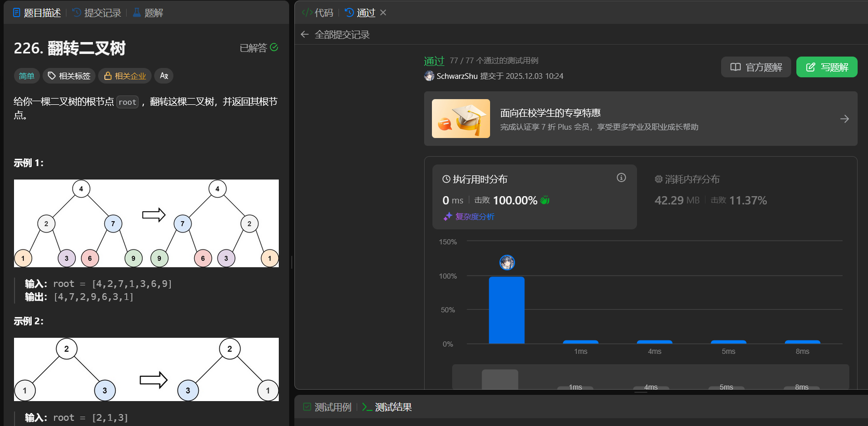Click SchwarzShu's small profile avatar
Viewport: 868px width, 426px height.
pos(429,76)
